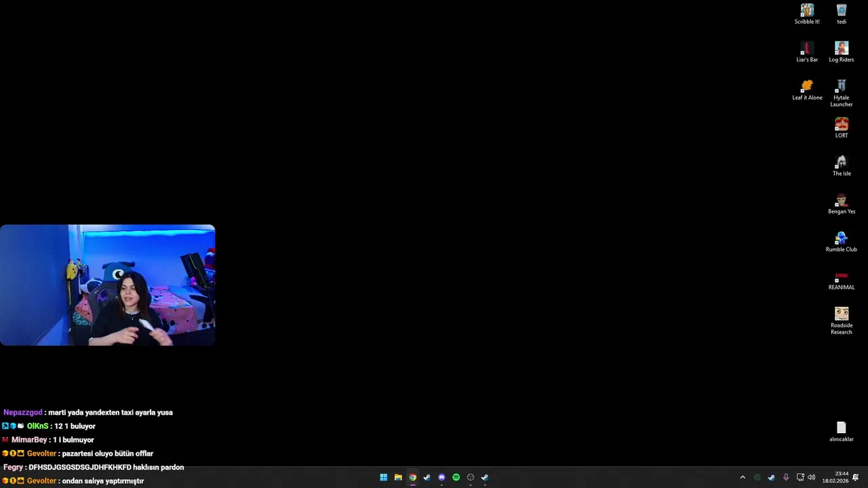Open the Scribble It! desktop shortcut
Screen dimensions: 868x488
click(x=807, y=14)
